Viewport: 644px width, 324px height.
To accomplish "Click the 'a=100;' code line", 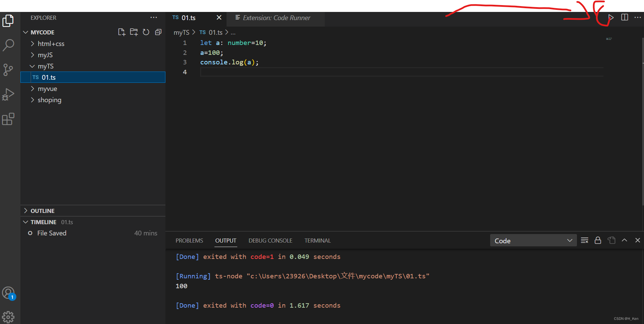I will pos(212,53).
